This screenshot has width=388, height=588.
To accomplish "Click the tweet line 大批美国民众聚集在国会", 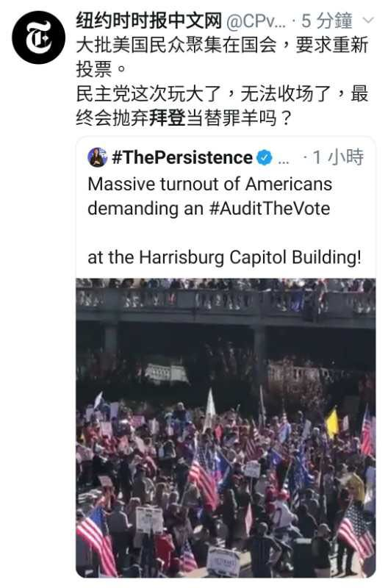I will pyautogui.click(x=176, y=45).
